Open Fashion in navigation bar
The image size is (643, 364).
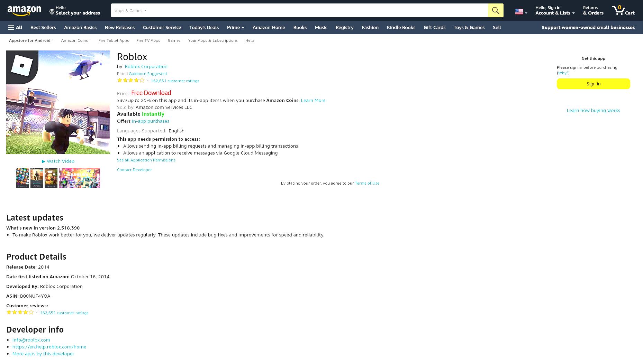point(370,27)
